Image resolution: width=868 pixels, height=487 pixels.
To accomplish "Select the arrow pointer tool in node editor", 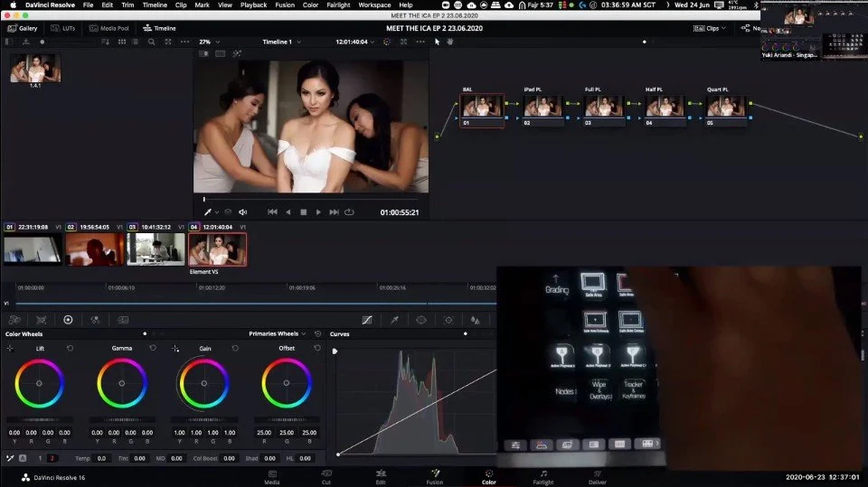I will click(x=438, y=42).
